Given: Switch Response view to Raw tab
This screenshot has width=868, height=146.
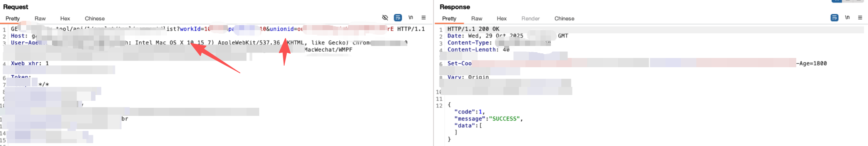Looking at the screenshot, I should (477, 19).
